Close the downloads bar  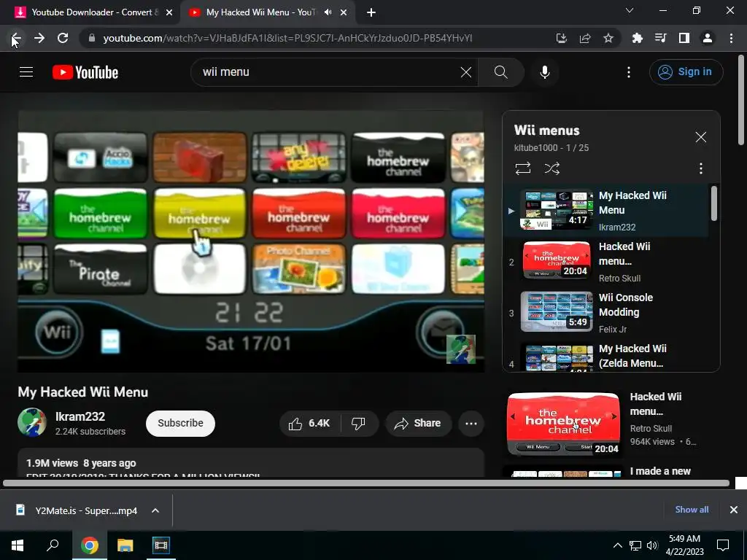(x=734, y=510)
